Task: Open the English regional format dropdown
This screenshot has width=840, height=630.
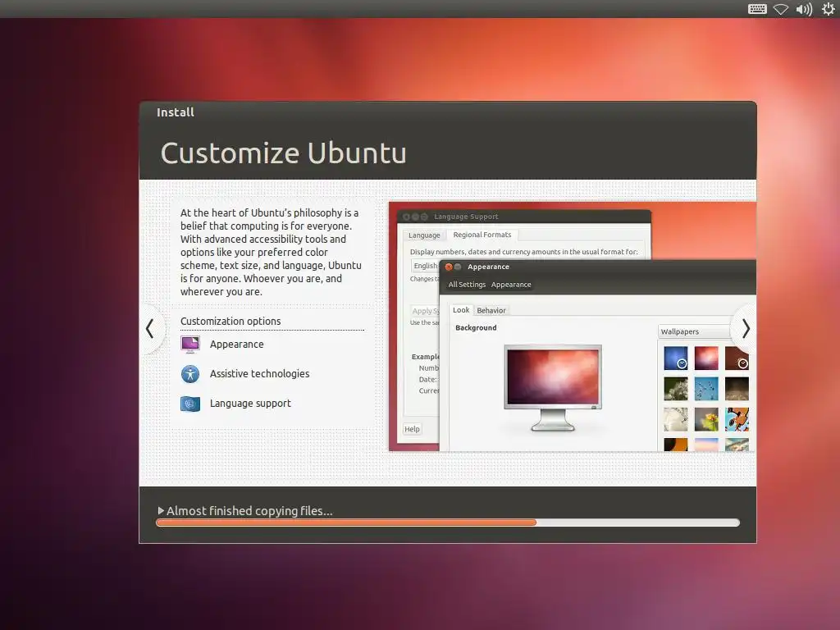Action: 426,266
